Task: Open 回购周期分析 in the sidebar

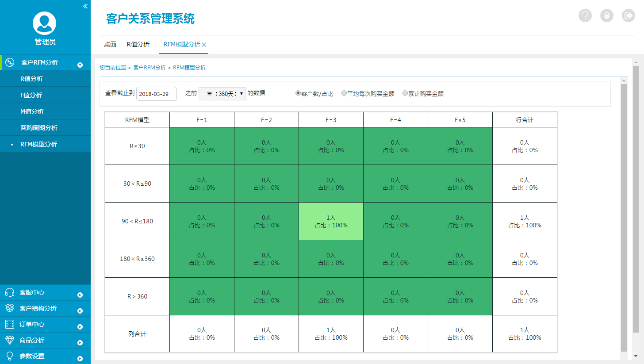Action: (39, 128)
